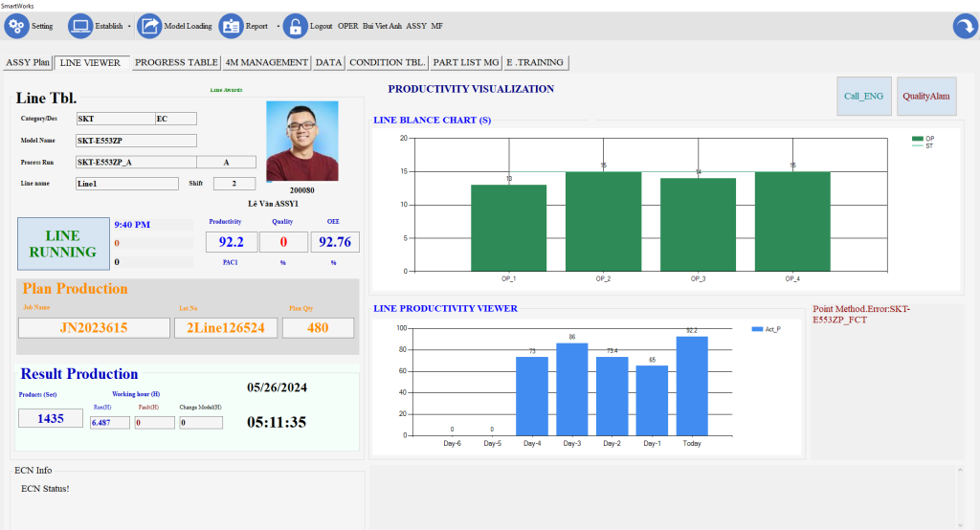Click the OP_2 bar in line balance chart
The image size is (980, 530).
(x=603, y=221)
